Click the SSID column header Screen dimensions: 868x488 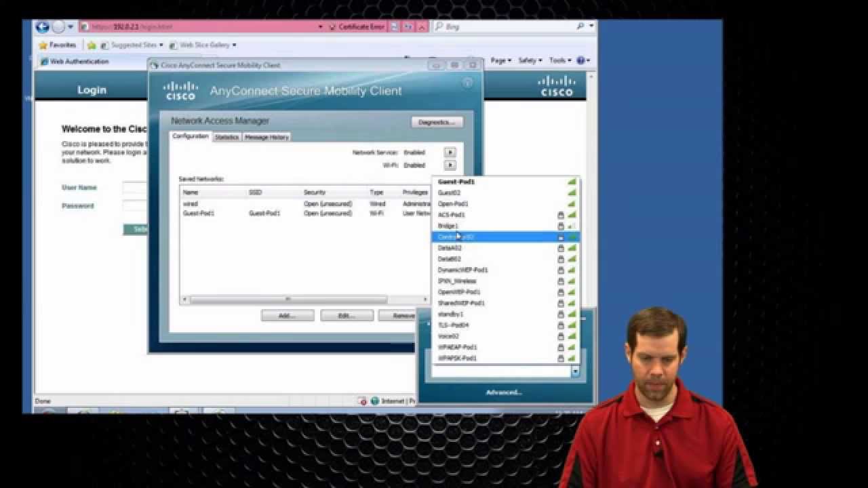pyautogui.click(x=273, y=192)
